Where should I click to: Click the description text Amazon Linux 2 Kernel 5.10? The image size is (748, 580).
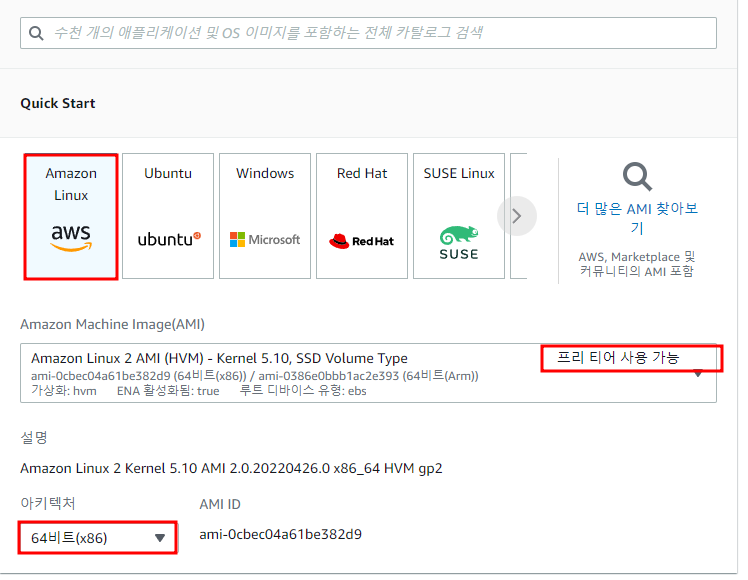point(231,468)
